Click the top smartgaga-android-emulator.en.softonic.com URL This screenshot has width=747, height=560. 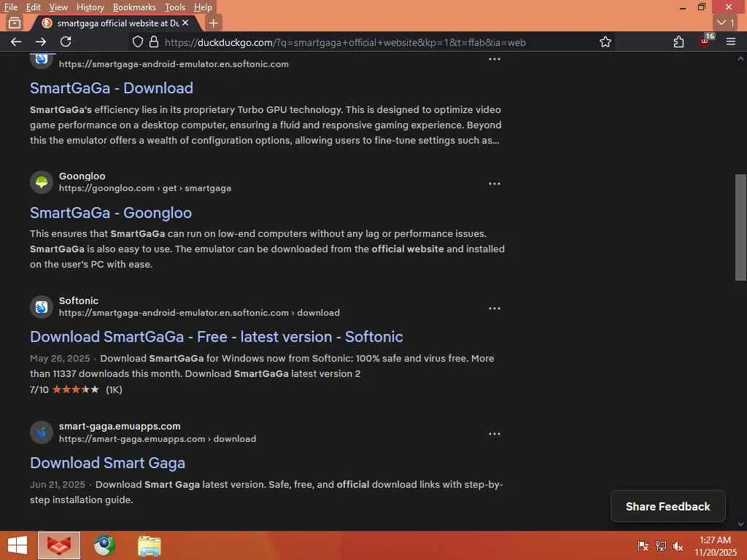tap(174, 64)
